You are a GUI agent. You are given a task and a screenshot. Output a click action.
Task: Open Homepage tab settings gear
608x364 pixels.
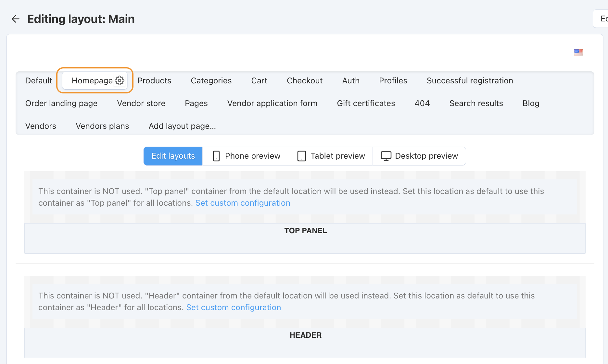[120, 80]
